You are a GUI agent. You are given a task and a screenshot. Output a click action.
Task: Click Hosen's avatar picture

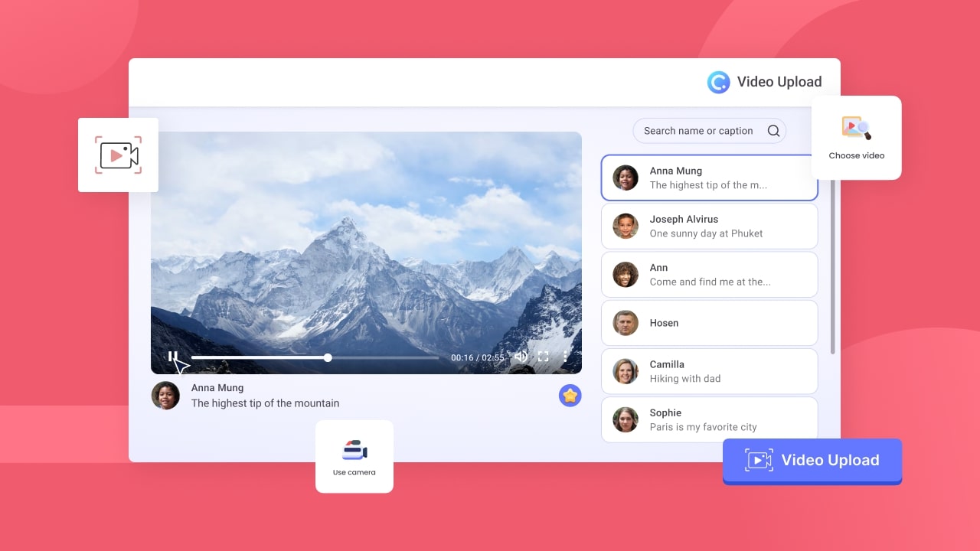click(x=626, y=323)
